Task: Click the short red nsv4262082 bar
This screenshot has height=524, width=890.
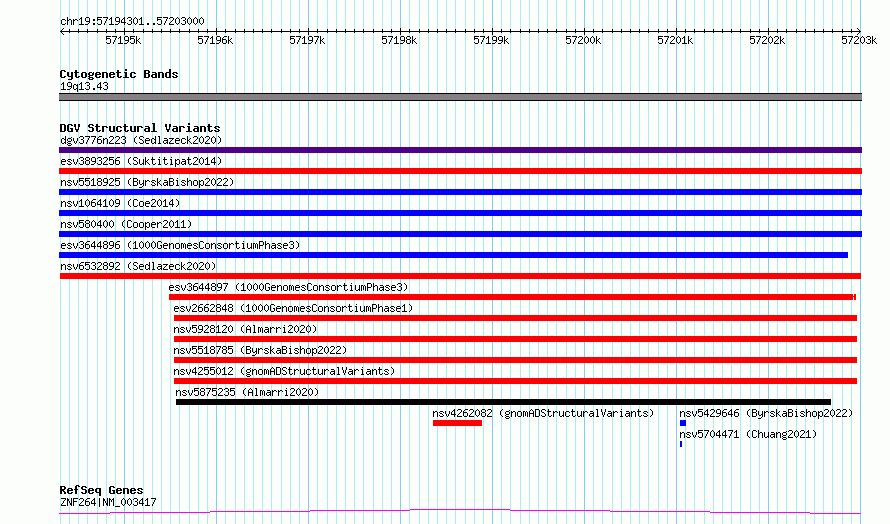Action: 457,423
